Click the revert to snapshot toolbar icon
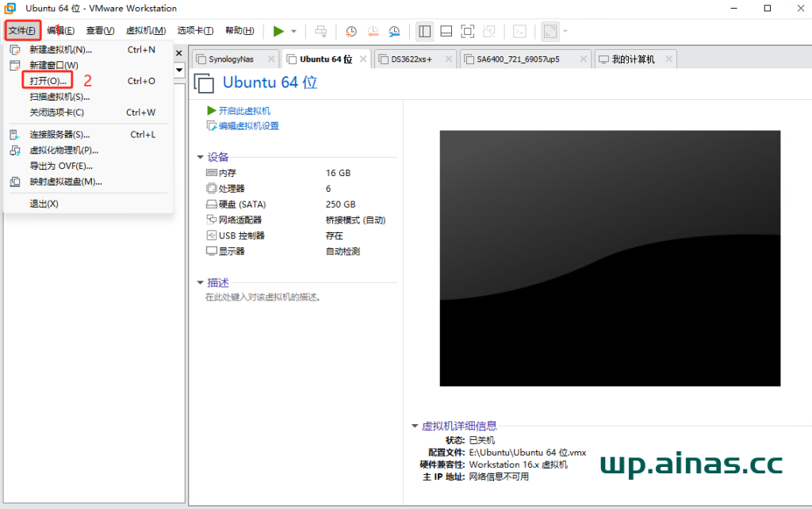 pyautogui.click(x=373, y=31)
